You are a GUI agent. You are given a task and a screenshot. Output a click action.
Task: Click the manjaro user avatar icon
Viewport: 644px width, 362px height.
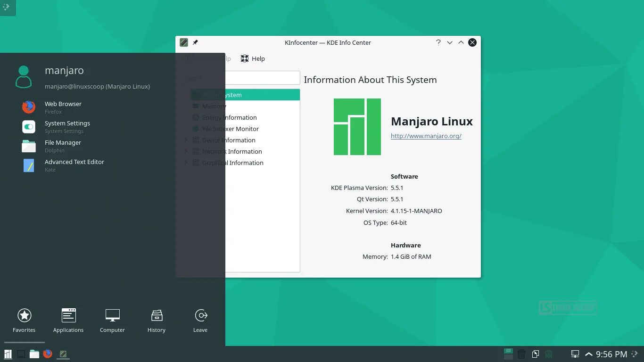pos(24,77)
